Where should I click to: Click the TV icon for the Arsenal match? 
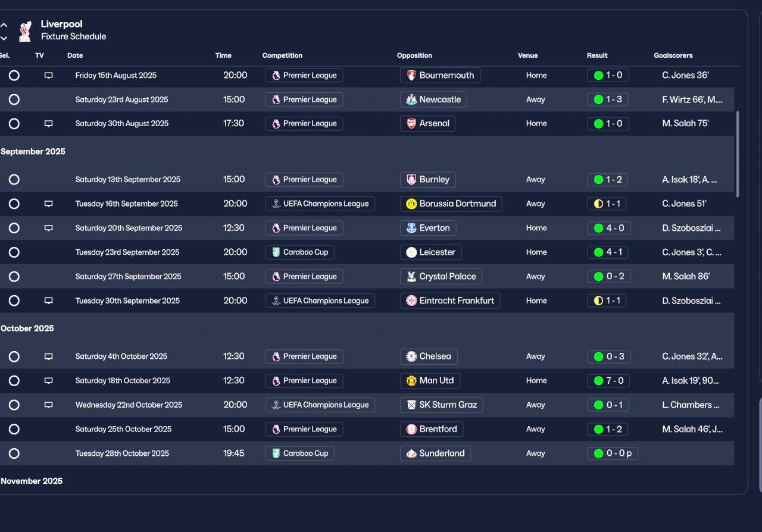(x=49, y=124)
